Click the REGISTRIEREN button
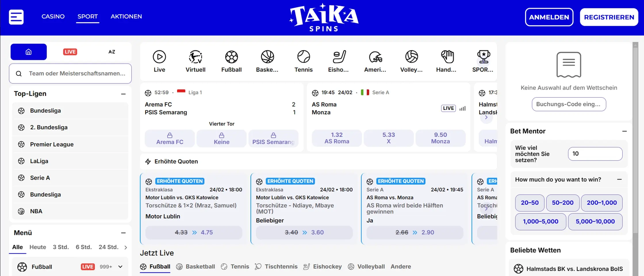 [609, 17]
